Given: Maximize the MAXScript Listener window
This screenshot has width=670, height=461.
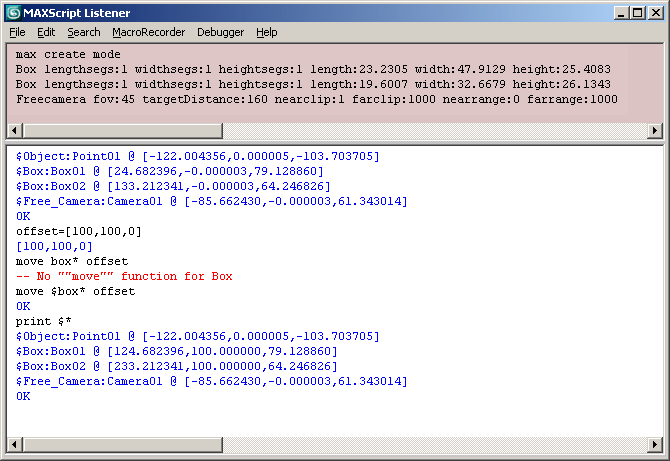Looking at the screenshot, I should [x=638, y=13].
